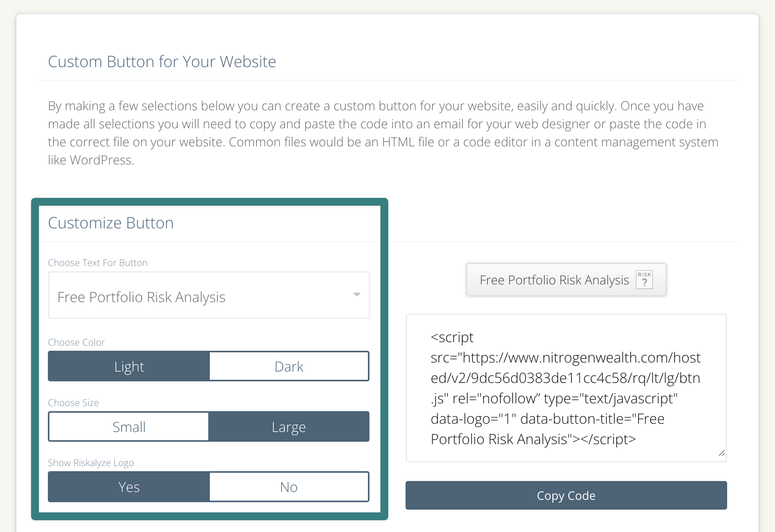Viewport: 775px width, 532px height.
Task: Click the Free Portfolio Risk Analysis preview button
Action: (x=566, y=280)
